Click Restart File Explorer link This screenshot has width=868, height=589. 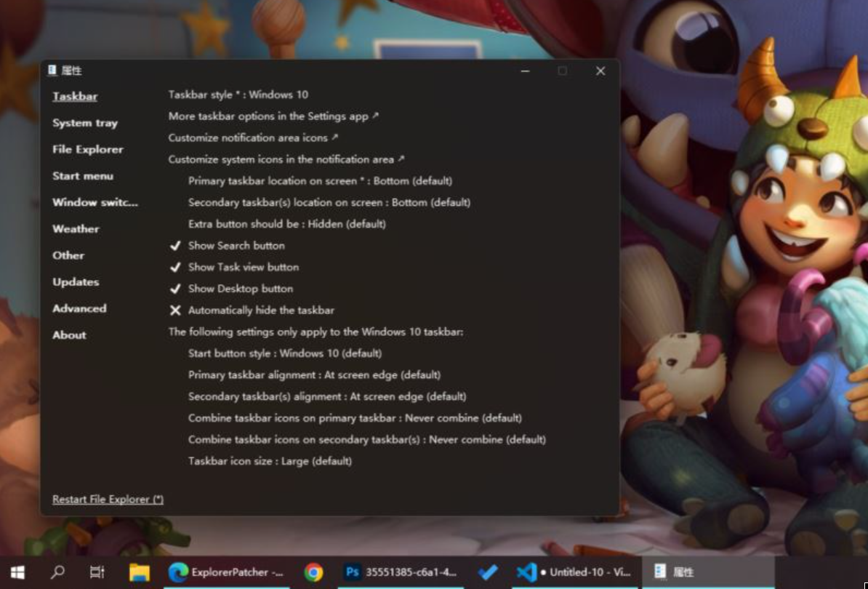108,500
